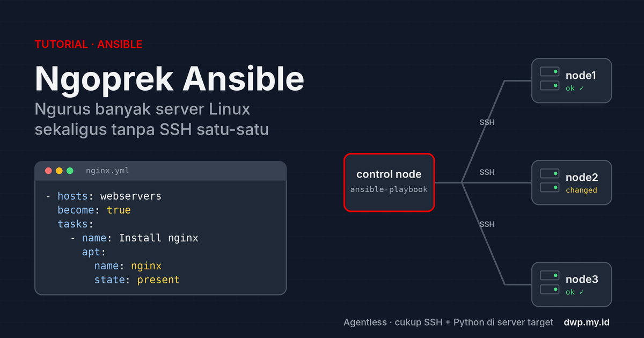Select the control node box
Screen dimensions: 644x338
pyautogui.click(x=389, y=182)
